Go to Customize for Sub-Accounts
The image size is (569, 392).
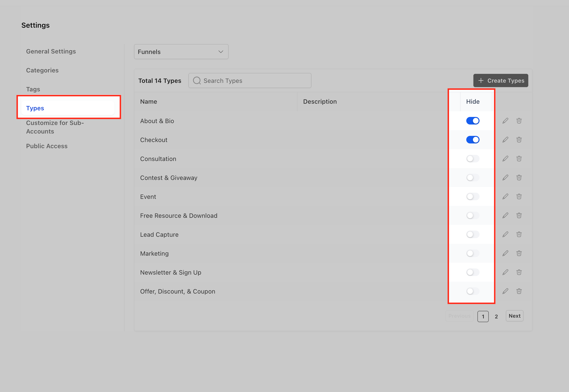click(55, 127)
